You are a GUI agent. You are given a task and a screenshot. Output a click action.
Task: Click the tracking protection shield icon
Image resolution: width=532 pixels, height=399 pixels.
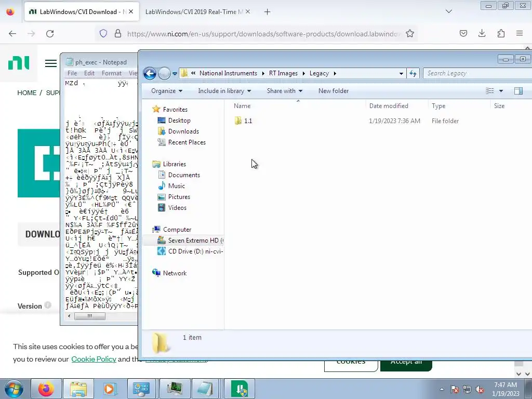pos(103,33)
